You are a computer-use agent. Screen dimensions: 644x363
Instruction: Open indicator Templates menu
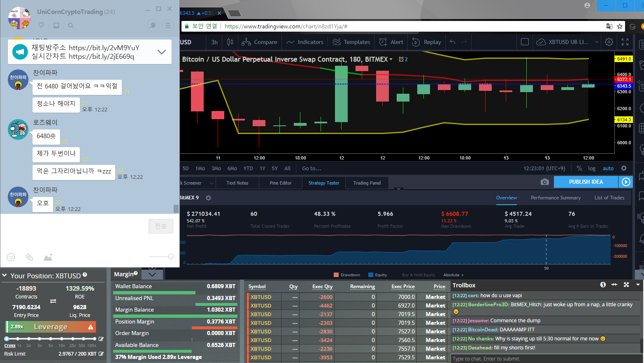coord(351,42)
